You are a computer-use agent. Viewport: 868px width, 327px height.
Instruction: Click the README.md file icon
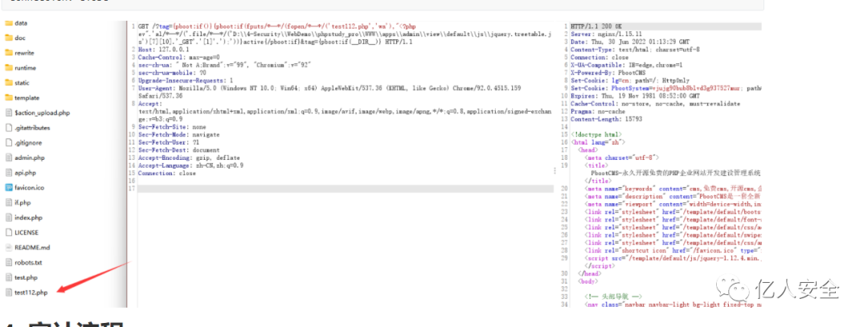[8, 247]
